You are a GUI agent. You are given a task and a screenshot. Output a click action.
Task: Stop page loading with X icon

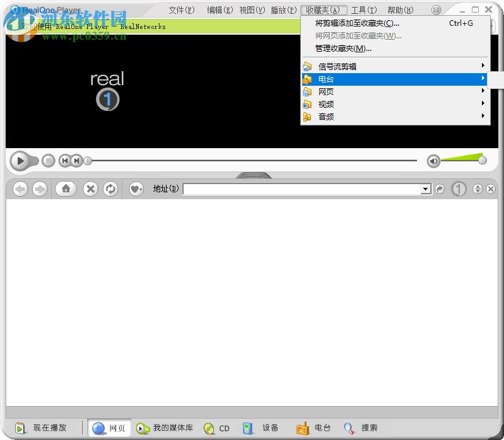(x=91, y=189)
